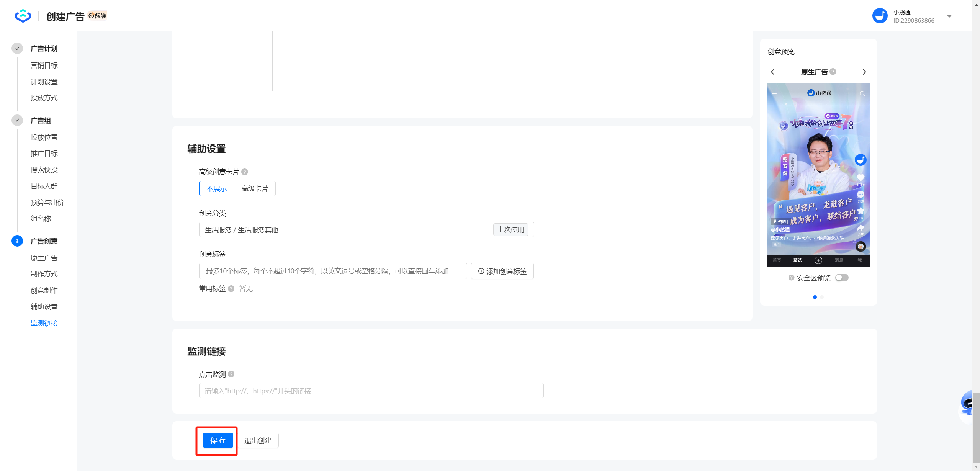Viewport: 980px width, 471px height.
Task: Click the account ID text ID:2290863866
Action: [914, 21]
